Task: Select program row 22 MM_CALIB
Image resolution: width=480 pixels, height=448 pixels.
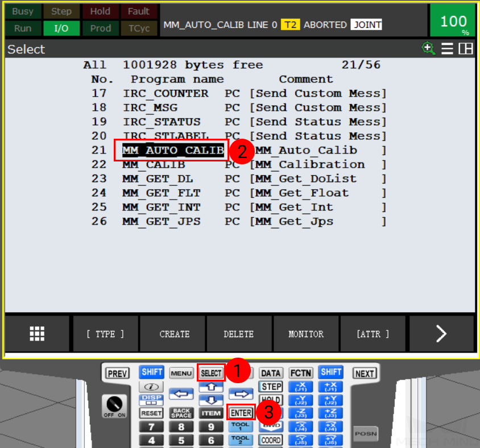Action: click(x=239, y=165)
